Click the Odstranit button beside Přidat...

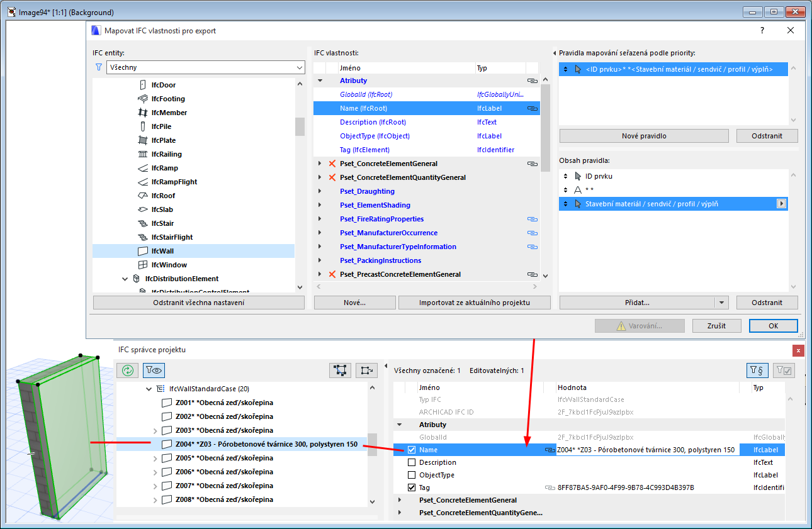tap(767, 303)
